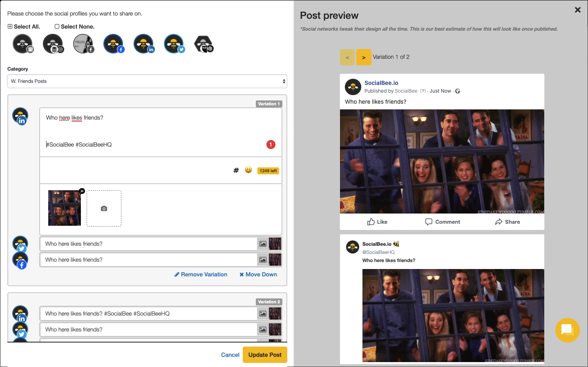Remove the attached Friends image
Screen dimensions: 588x367
pos(82,191)
